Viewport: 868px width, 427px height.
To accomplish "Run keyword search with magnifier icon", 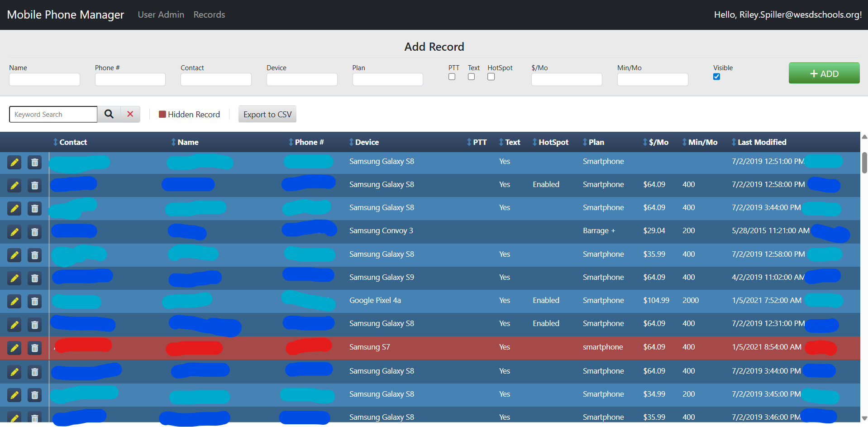I will pyautogui.click(x=109, y=114).
